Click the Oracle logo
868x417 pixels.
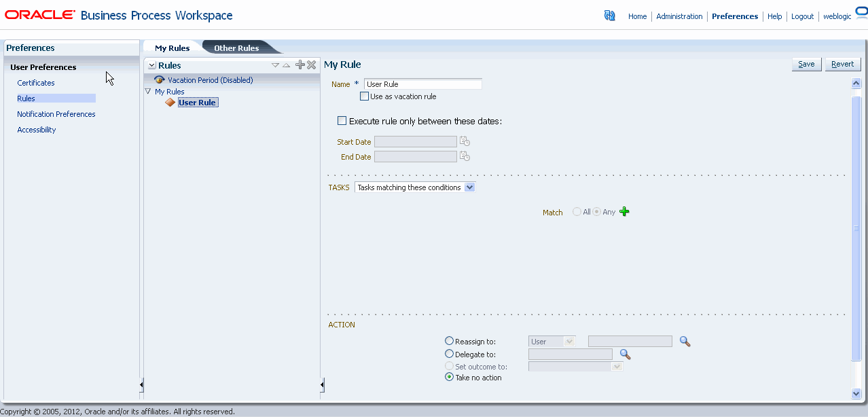click(x=39, y=15)
